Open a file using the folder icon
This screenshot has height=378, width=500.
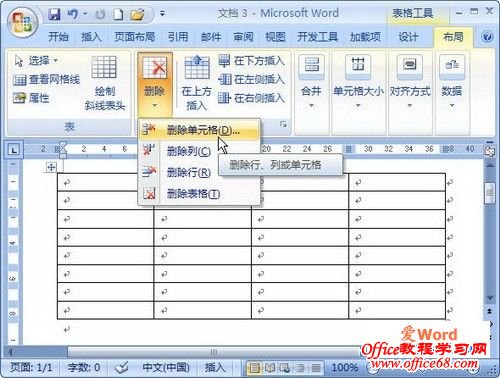tap(137, 14)
